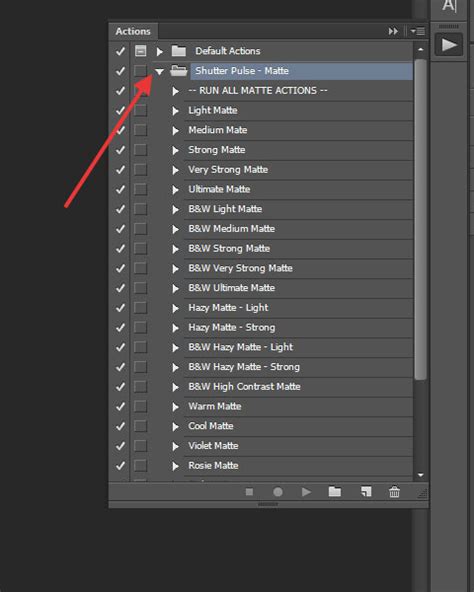Collapse the Shutter Pulse - Matte set
The width and height of the screenshot is (474, 592).
[x=159, y=71]
